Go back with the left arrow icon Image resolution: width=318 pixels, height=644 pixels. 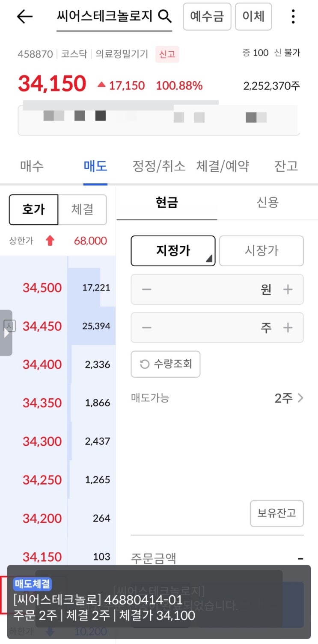pos(25,17)
